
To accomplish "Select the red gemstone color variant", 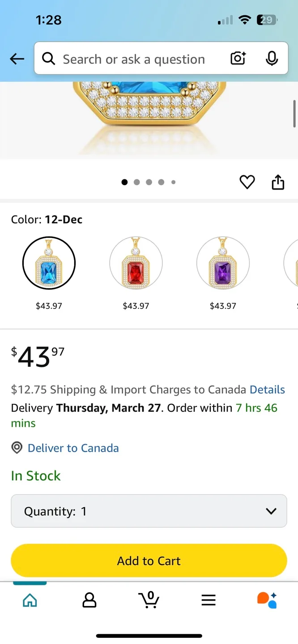I will 136,263.
